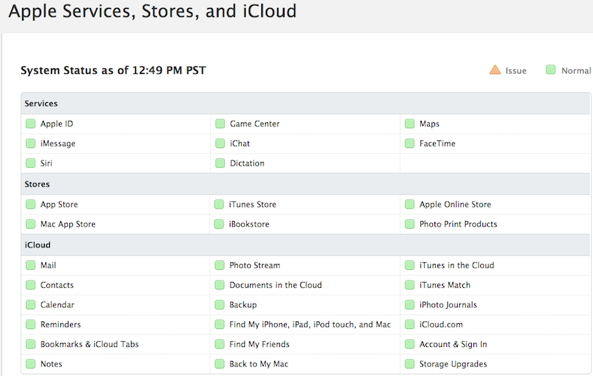The width and height of the screenshot is (593, 376).
Task: Click the status icon beside iTunes Store
Action: pyautogui.click(x=219, y=204)
